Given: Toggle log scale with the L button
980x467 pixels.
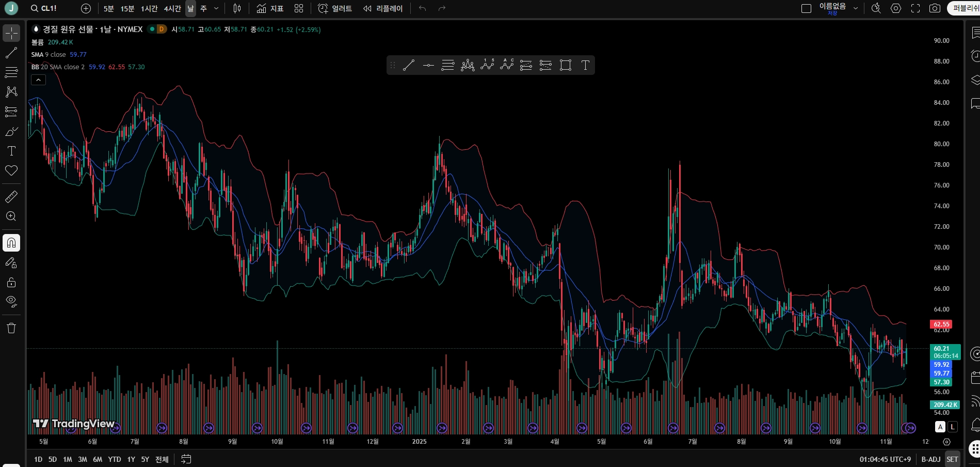Looking at the screenshot, I should pos(953,427).
